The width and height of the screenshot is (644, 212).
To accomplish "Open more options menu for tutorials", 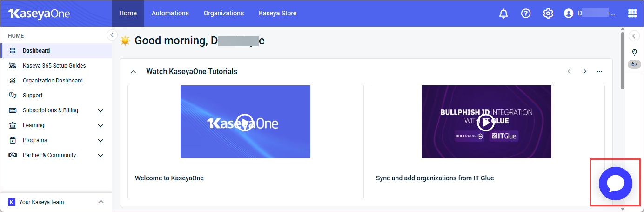I will (x=599, y=71).
